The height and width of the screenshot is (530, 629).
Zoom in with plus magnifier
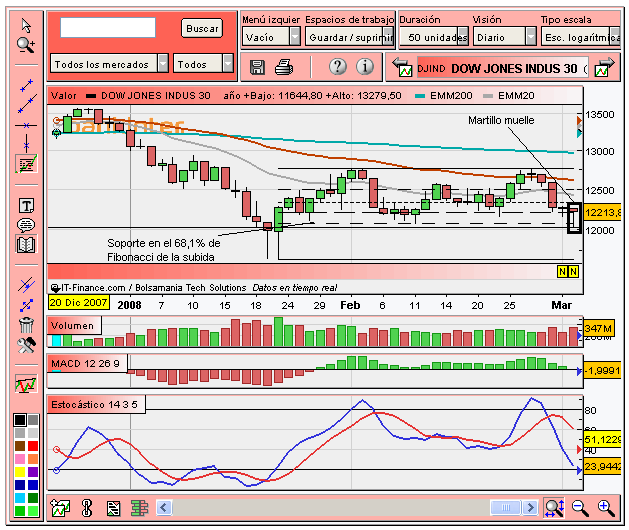pos(606,508)
